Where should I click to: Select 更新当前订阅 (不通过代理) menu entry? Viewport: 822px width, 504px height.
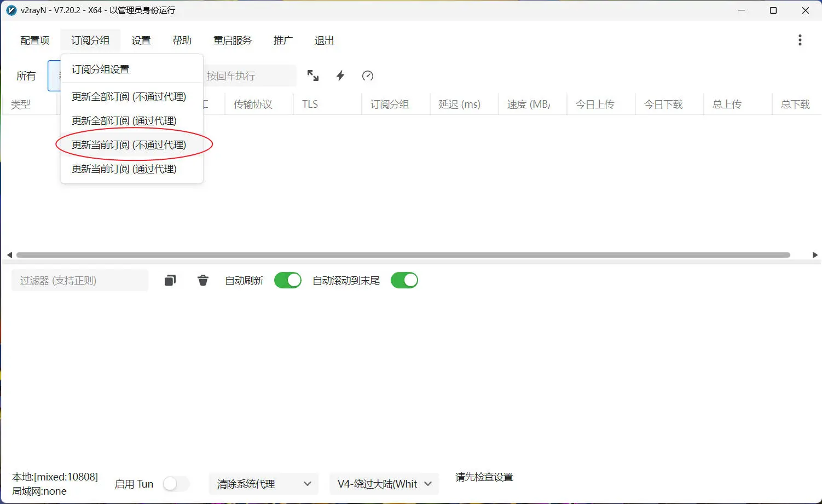(x=128, y=144)
